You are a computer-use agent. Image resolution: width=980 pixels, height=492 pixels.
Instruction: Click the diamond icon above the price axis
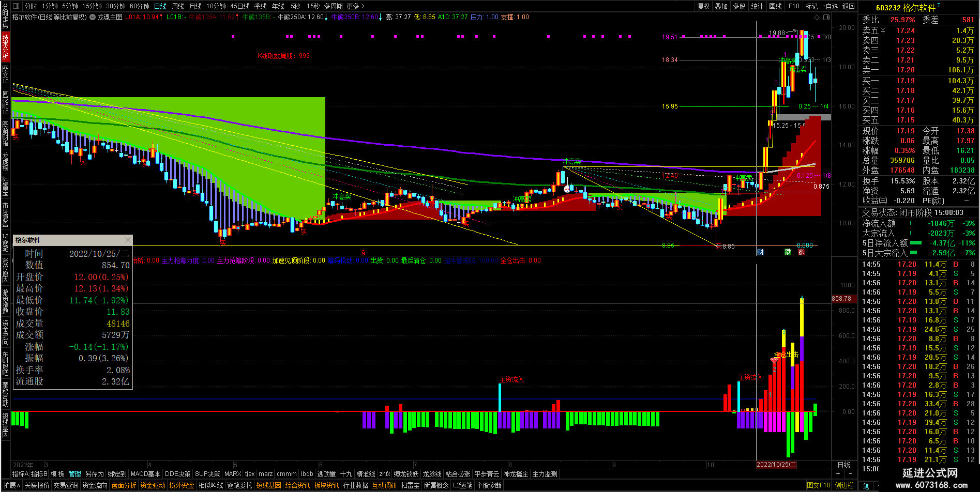point(817,17)
